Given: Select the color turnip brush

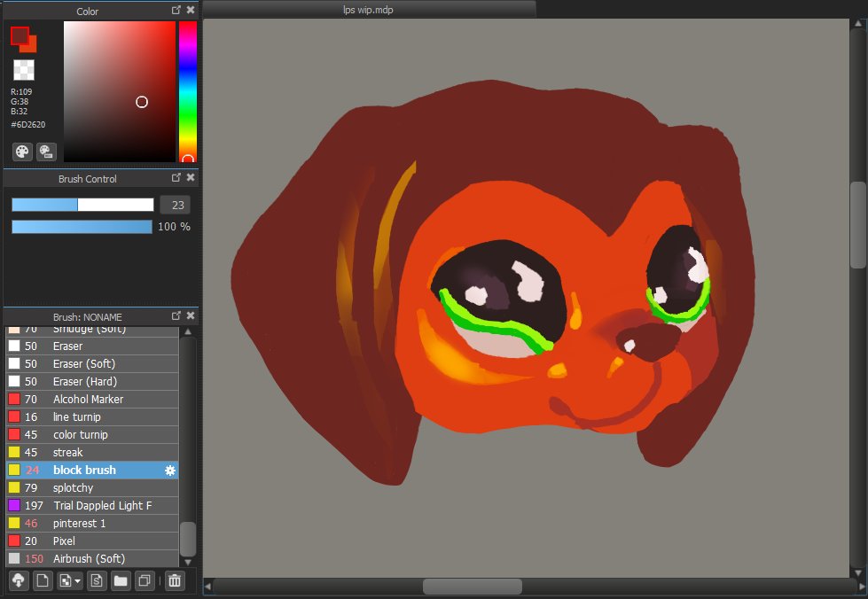Looking at the screenshot, I should click(x=92, y=435).
